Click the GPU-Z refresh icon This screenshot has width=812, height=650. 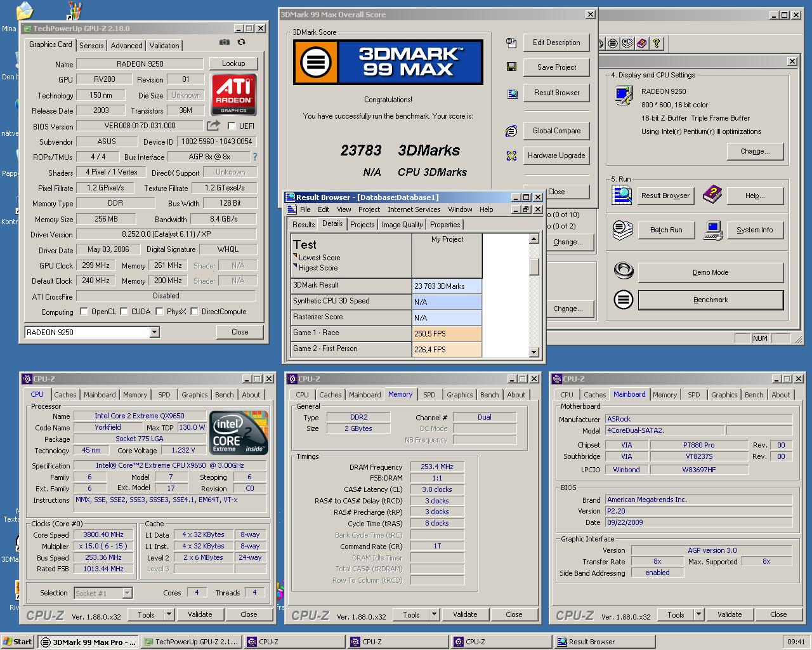[x=241, y=42]
